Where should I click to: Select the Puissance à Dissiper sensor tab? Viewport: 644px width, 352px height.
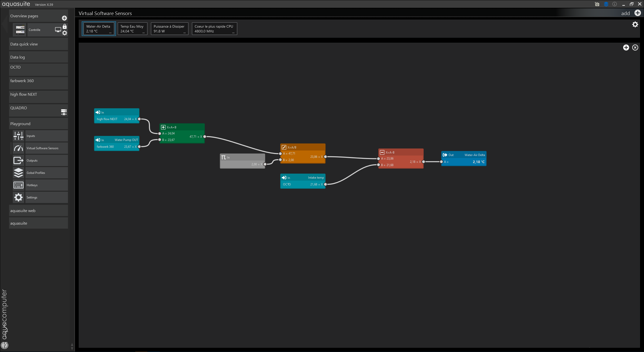point(170,29)
